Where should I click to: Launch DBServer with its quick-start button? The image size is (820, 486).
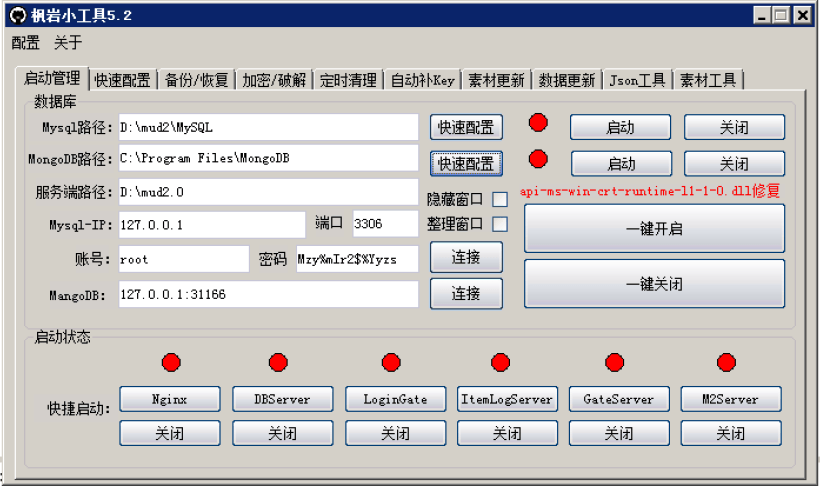[x=283, y=399]
